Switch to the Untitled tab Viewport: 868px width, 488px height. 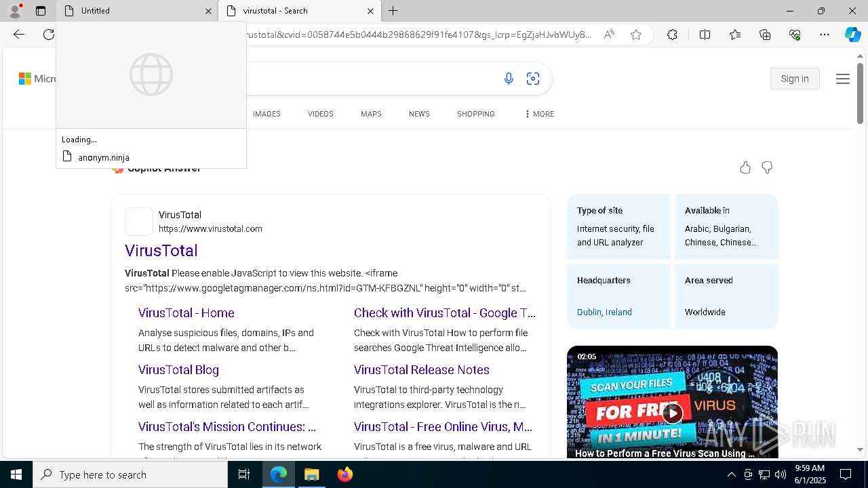pos(137,11)
